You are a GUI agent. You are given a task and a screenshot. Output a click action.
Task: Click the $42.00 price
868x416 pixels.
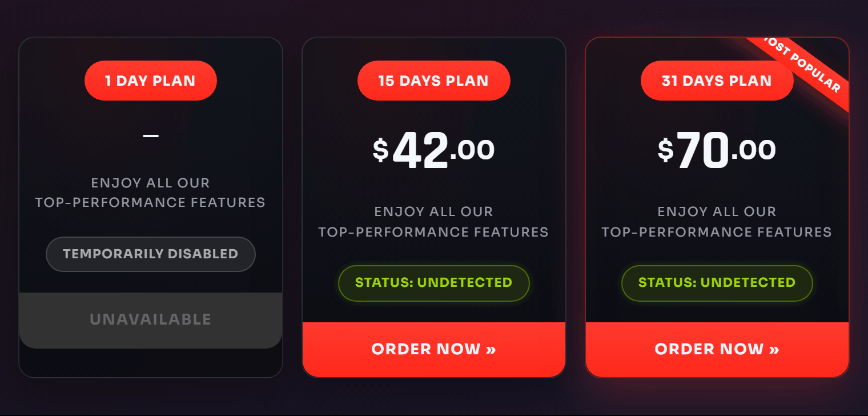433,150
